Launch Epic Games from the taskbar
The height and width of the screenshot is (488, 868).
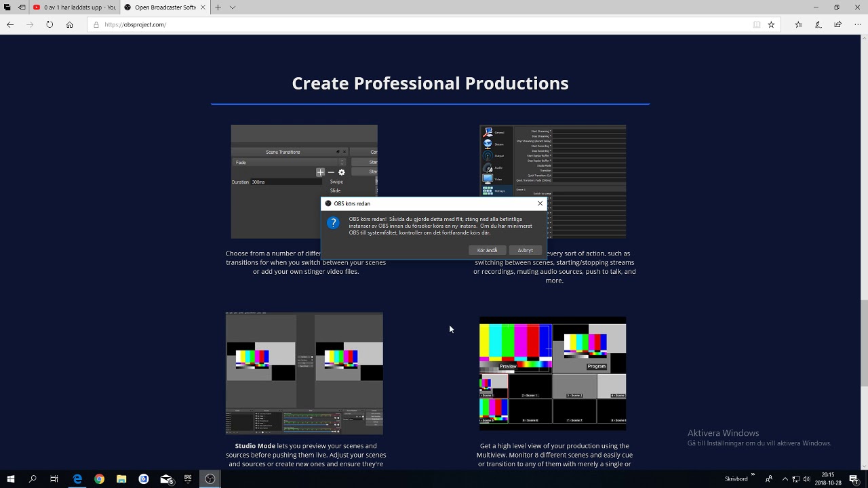188,479
